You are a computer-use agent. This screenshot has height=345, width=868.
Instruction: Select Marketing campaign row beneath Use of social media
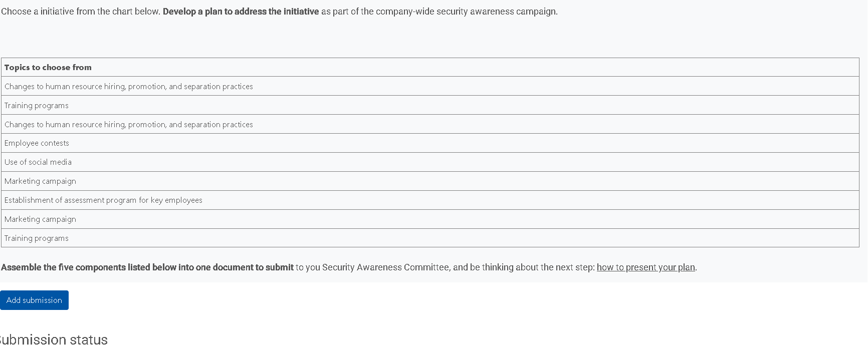pos(430,181)
